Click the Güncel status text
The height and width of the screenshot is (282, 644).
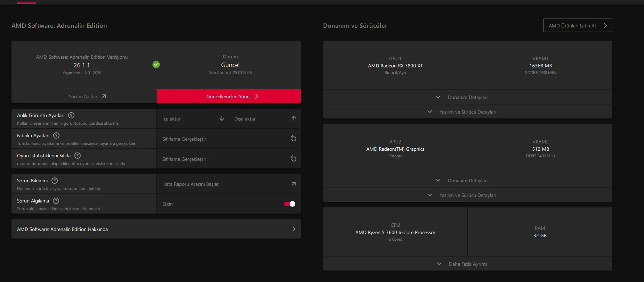pyautogui.click(x=230, y=65)
